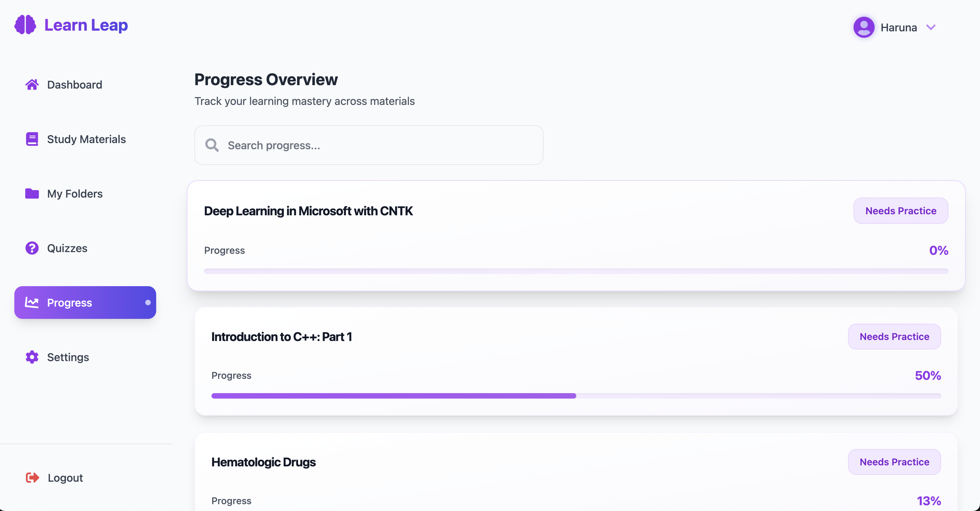Expand the Deep Learning card's Needs Practice badge
The width and height of the screenshot is (980, 511).
(x=901, y=211)
